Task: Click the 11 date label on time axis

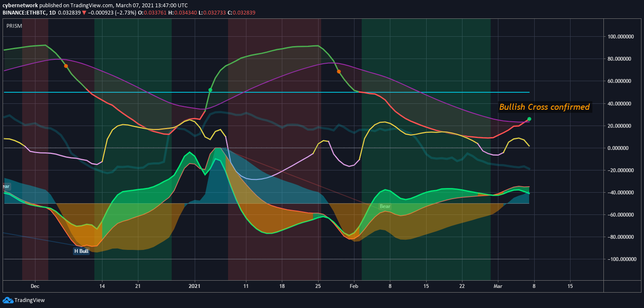Action: [246, 285]
